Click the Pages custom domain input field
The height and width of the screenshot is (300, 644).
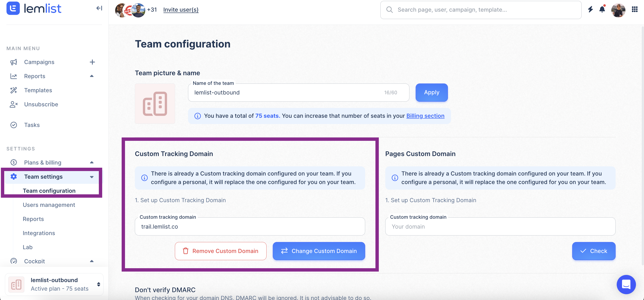click(500, 226)
